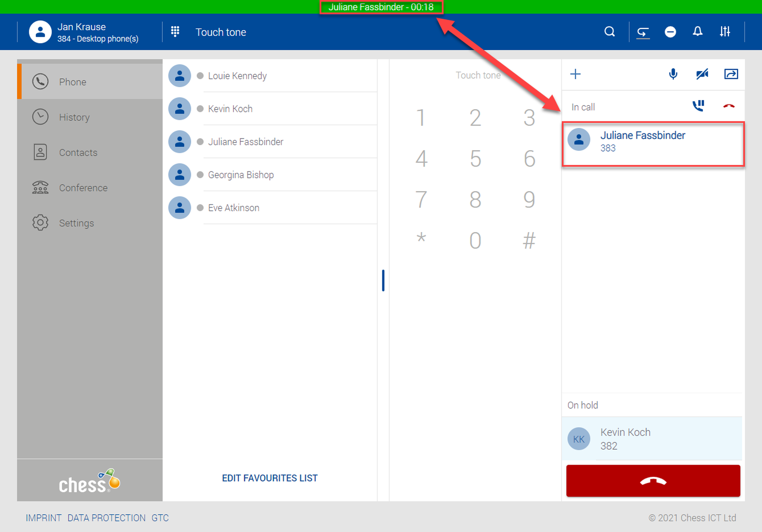Open the dial pad grid icon
Image resolution: width=762 pixels, height=532 pixels.
175,32
